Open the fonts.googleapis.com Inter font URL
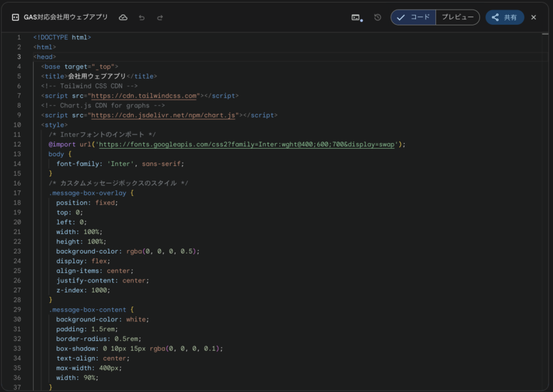553x392 pixels. [248, 145]
